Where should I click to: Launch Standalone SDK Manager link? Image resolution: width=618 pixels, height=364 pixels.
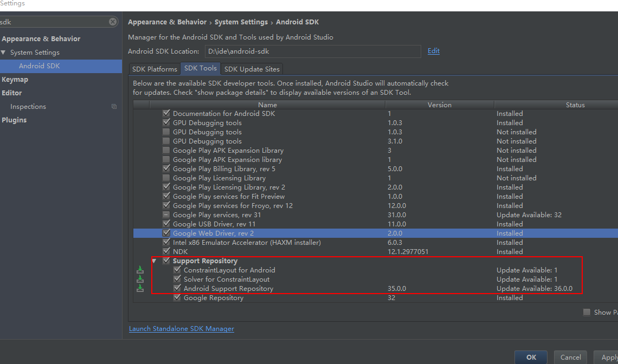[181, 329]
